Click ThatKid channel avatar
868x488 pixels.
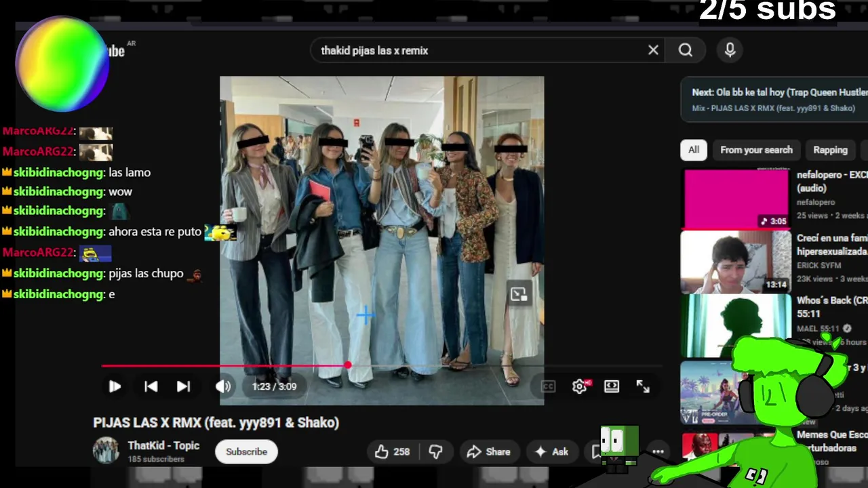pos(105,451)
